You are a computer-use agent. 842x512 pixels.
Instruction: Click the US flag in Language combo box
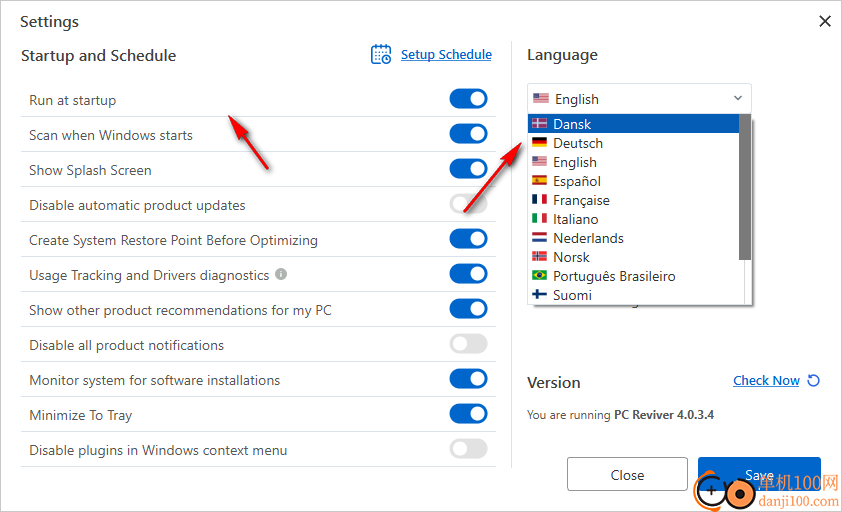pyautogui.click(x=541, y=98)
